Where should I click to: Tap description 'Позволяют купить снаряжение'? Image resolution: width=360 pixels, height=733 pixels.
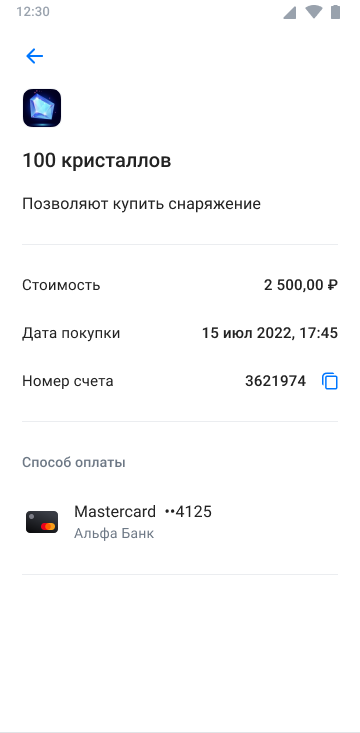click(x=142, y=204)
